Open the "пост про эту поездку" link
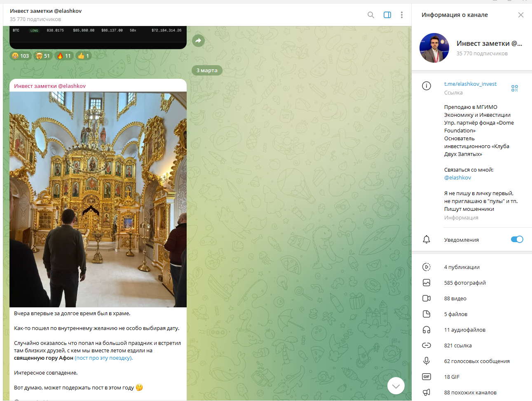Screen dimensions: 532x401 [103, 358]
